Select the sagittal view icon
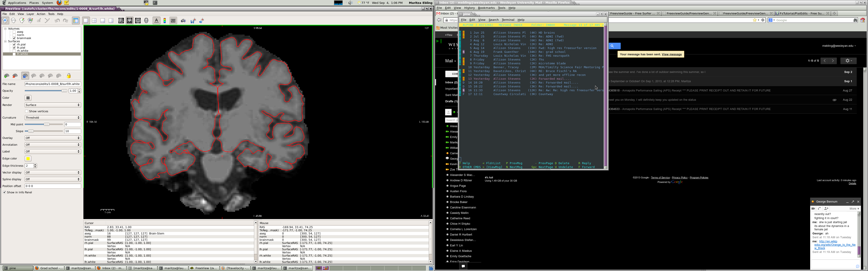 point(121,21)
